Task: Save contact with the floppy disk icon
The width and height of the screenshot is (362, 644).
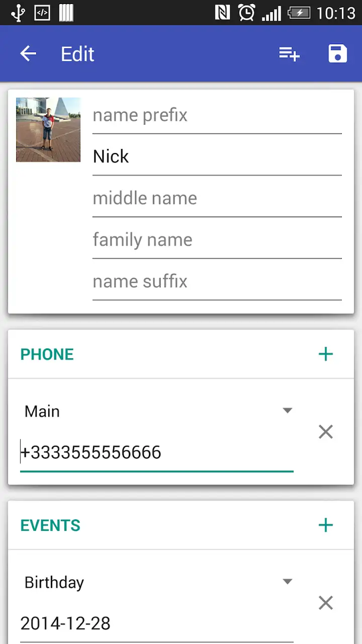Action: pyautogui.click(x=338, y=53)
